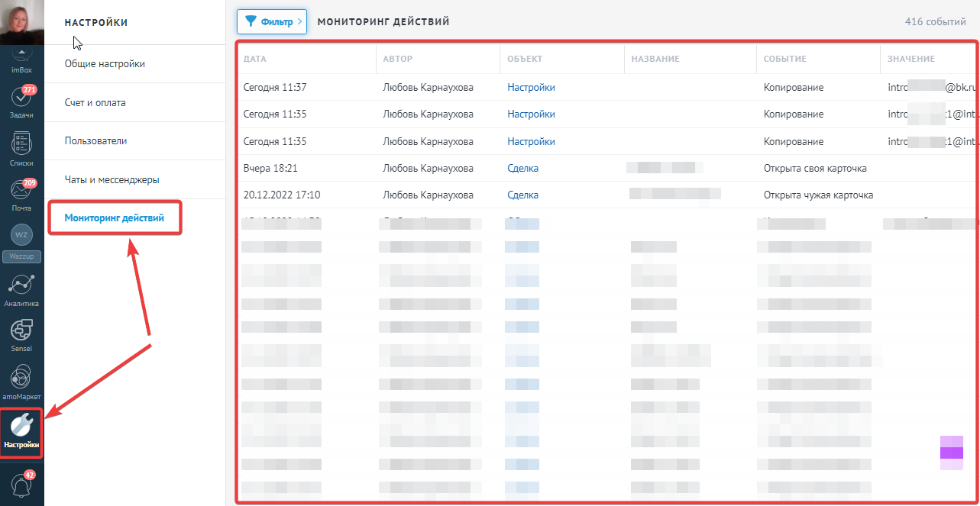The image size is (980, 506).
Task: Select Мониторинг действий menu item
Action: [114, 218]
